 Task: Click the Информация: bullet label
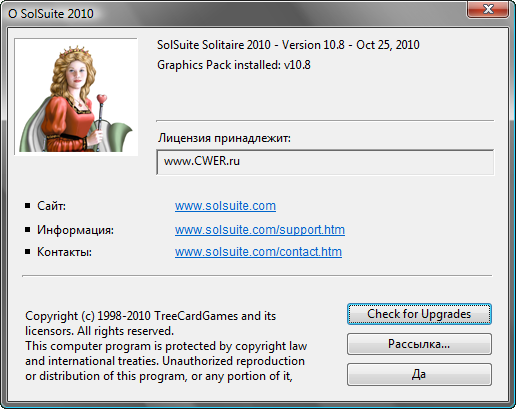pos(75,230)
